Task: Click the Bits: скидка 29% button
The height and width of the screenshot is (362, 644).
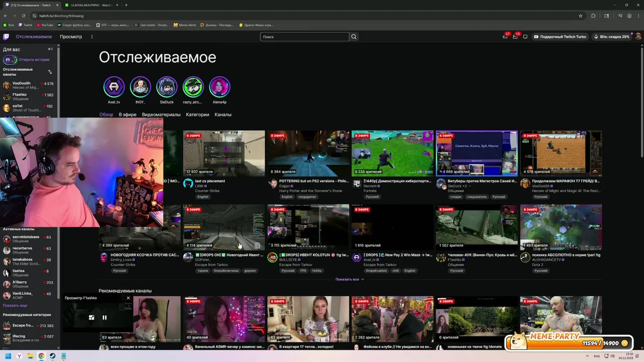Action: click(611, 37)
